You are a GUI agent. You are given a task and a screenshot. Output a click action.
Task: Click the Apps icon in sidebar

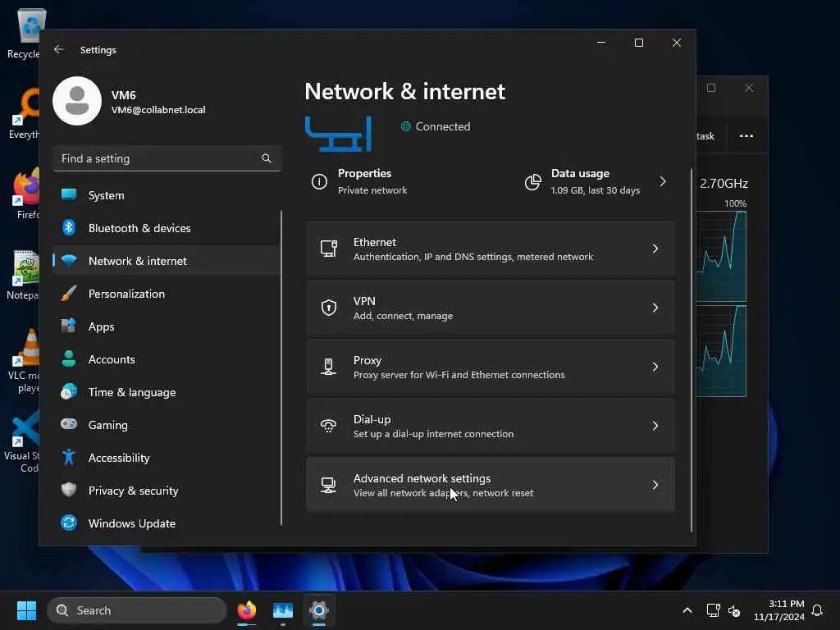(x=69, y=326)
